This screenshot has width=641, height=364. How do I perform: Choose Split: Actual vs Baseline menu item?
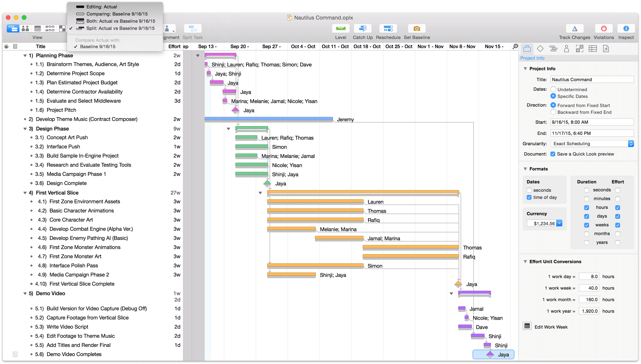[115, 28]
